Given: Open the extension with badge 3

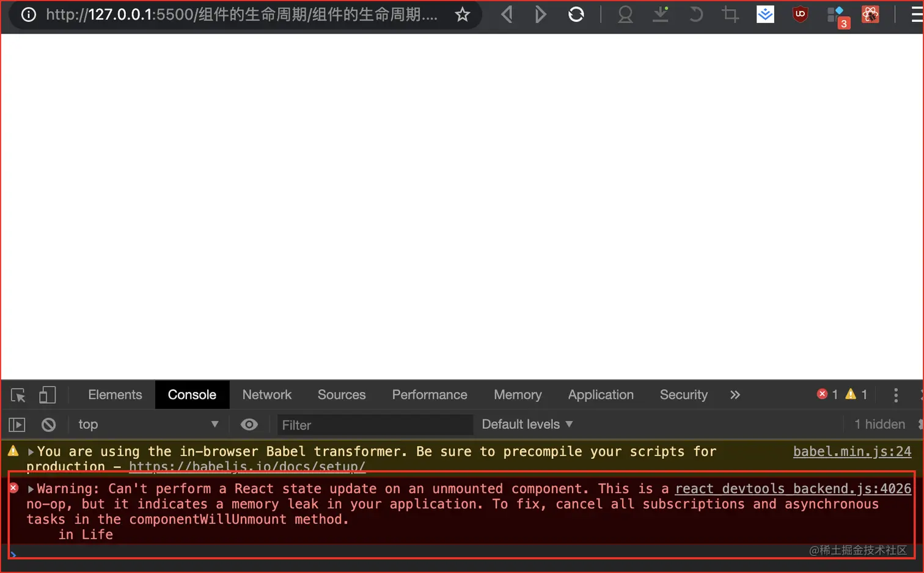Looking at the screenshot, I should click(x=837, y=16).
